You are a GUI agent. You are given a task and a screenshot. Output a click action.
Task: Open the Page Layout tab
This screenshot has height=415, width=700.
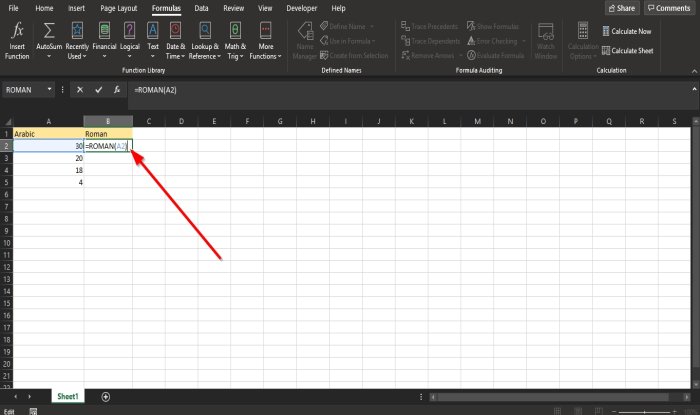point(119,8)
